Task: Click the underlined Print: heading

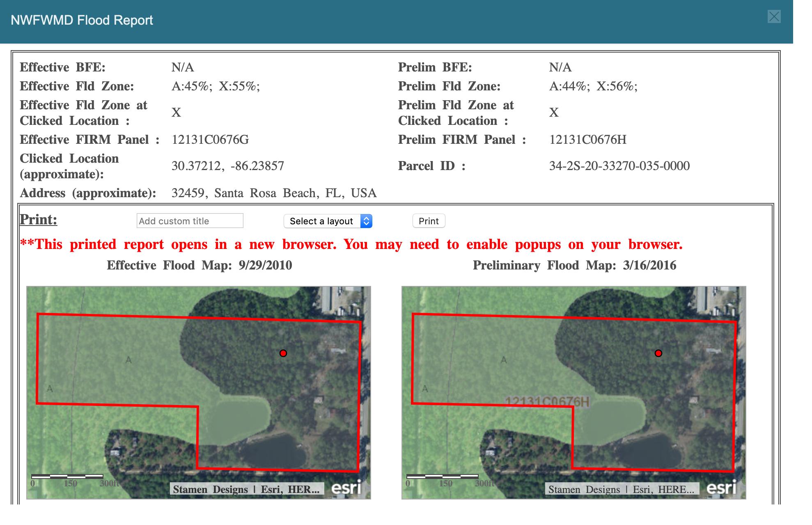Action: pyautogui.click(x=38, y=219)
